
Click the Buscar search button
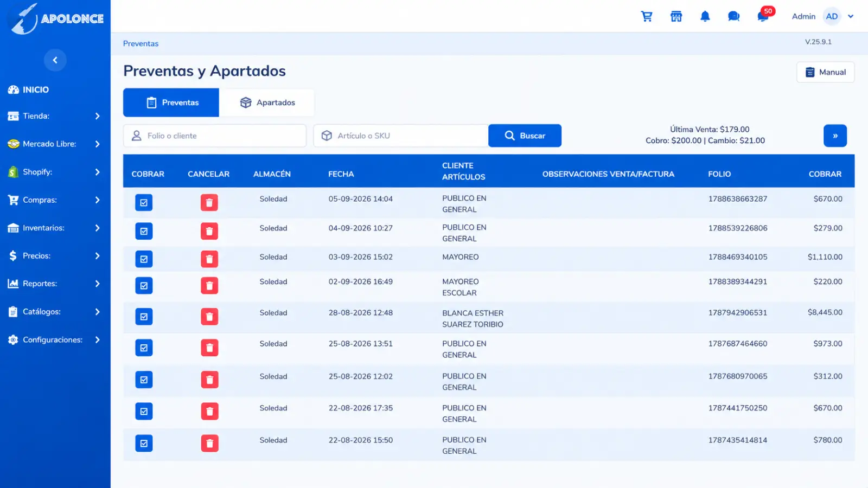(525, 136)
